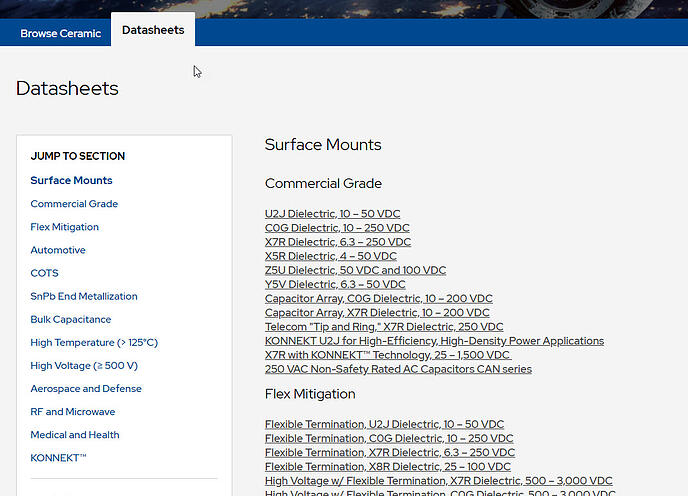Open Flexible Termination, U2J Dielectric datasheet
The image size is (688, 496).
(384, 424)
